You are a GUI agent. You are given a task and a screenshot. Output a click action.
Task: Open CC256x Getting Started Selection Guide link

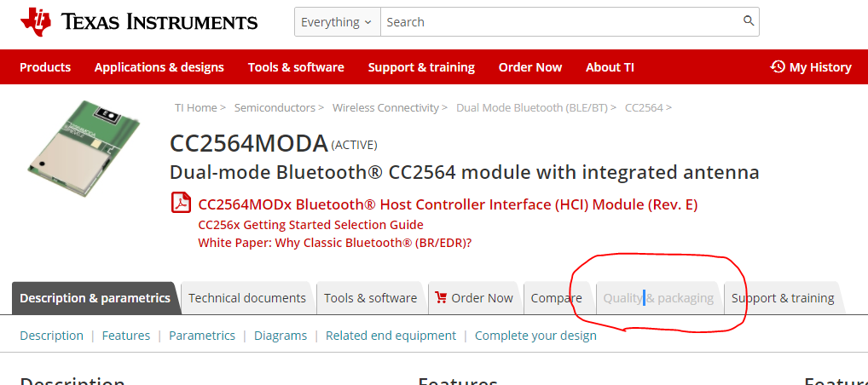tap(310, 225)
